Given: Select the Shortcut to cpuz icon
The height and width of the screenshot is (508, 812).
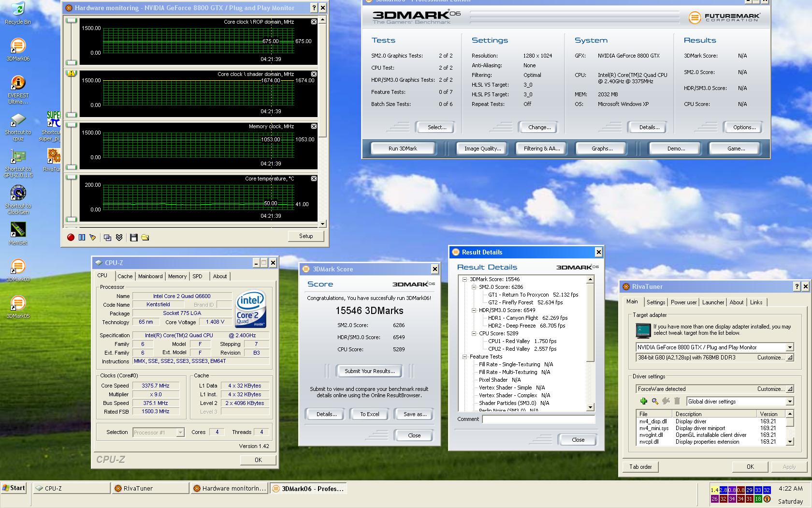Looking at the screenshot, I should coord(18,127).
